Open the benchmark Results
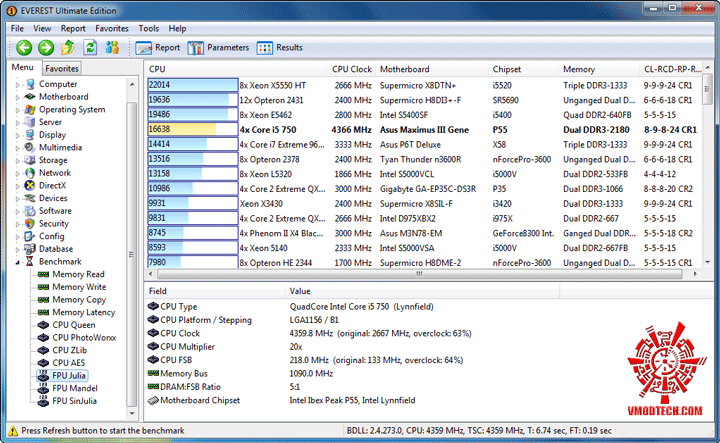Viewport: 720px width, 443px height. click(280, 48)
